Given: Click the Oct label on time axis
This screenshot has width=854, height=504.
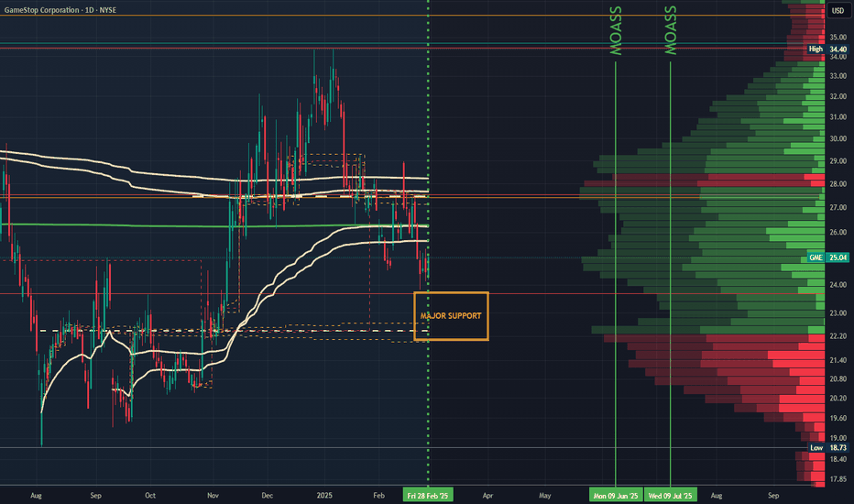Looking at the screenshot, I should [149, 495].
